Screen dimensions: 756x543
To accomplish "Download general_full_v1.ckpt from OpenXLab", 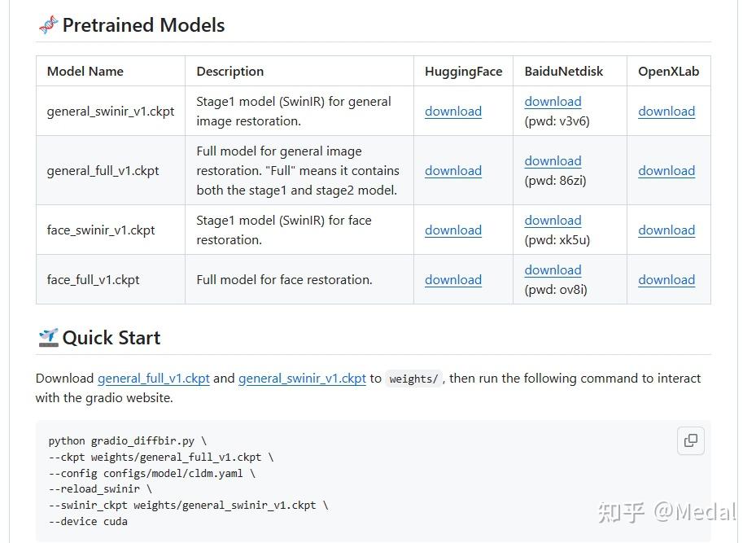I will (666, 171).
